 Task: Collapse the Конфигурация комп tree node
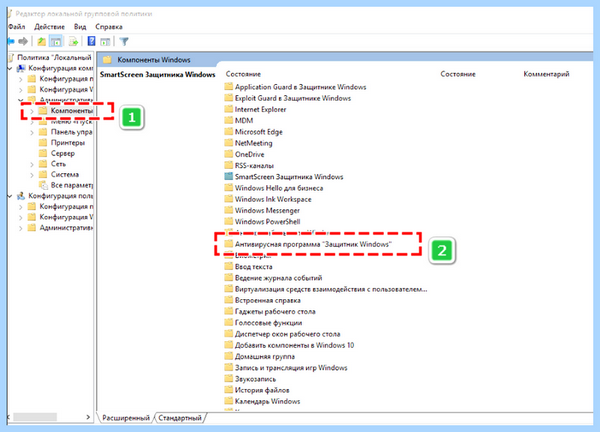click(10, 68)
